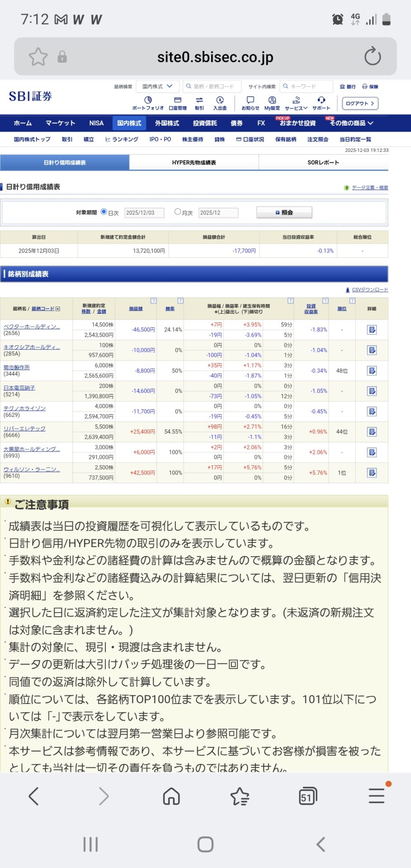Open the 国内株式 search type dropdown

click(x=157, y=86)
